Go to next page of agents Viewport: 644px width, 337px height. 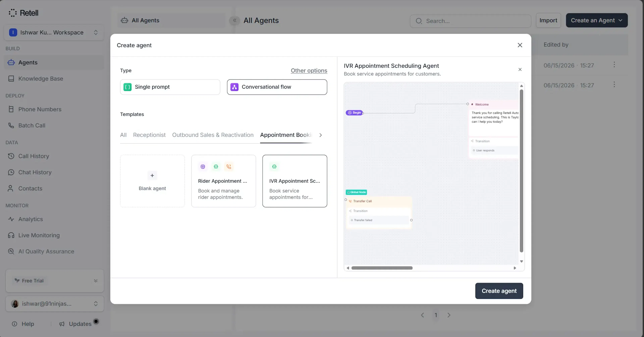pos(449,315)
